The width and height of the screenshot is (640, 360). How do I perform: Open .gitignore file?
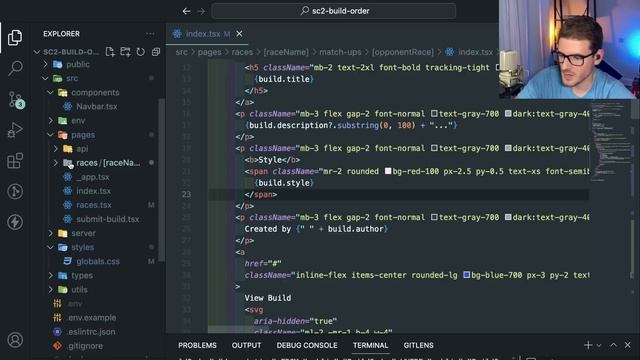click(x=85, y=346)
